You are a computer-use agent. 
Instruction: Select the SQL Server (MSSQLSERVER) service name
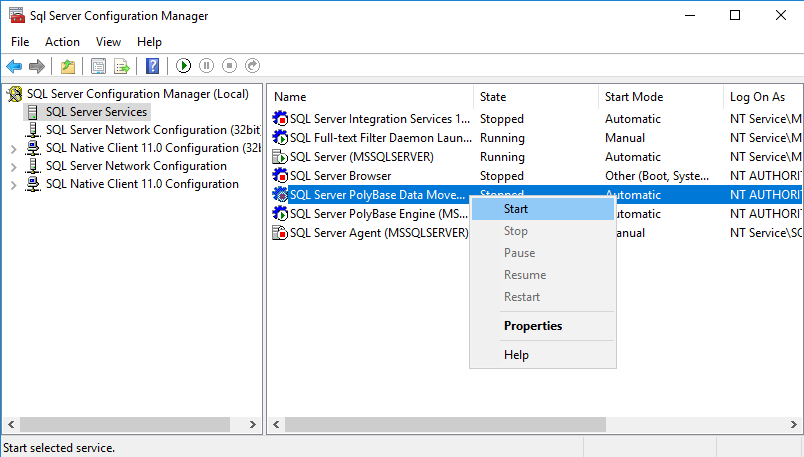click(361, 156)
